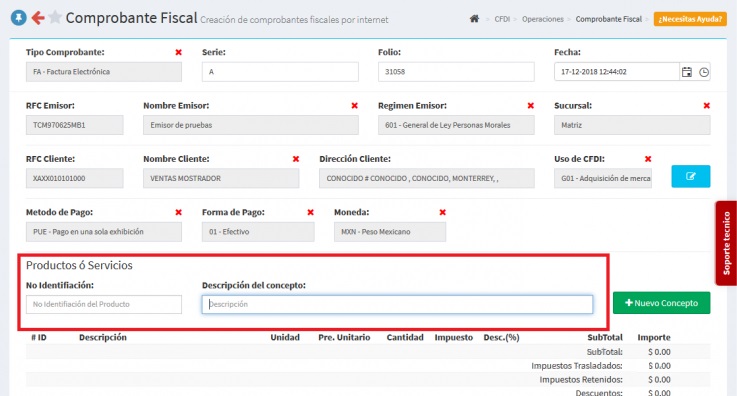Open the clock time picker for Fecha

[704, 72]
